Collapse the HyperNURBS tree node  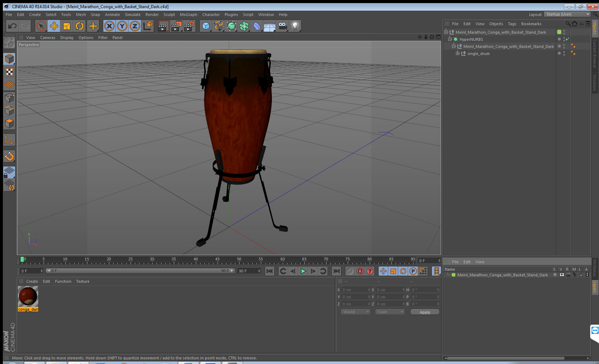tap(450, 39)
